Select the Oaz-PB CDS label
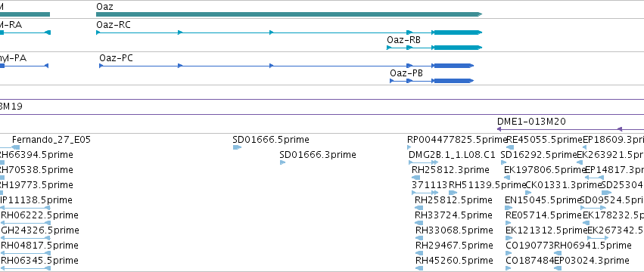This screenshot has width=644, height=272. pyautogui.click(x=406, y=73)
